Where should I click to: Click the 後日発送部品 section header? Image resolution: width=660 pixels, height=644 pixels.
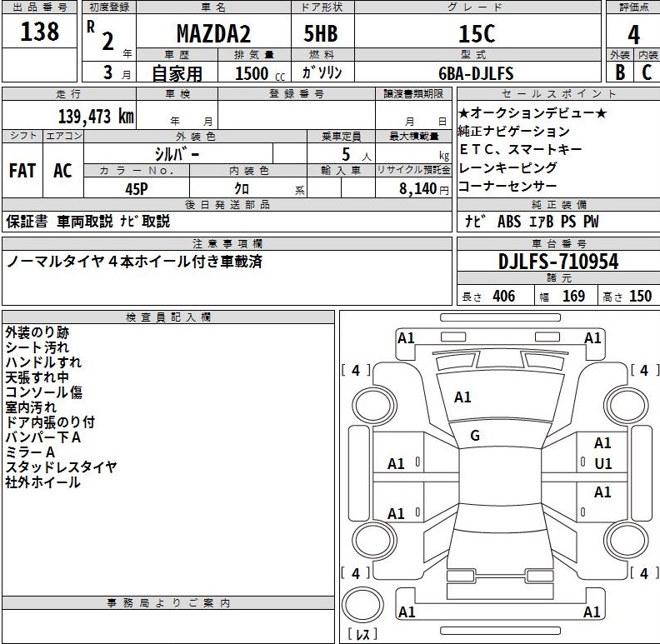tap(227, 205)
